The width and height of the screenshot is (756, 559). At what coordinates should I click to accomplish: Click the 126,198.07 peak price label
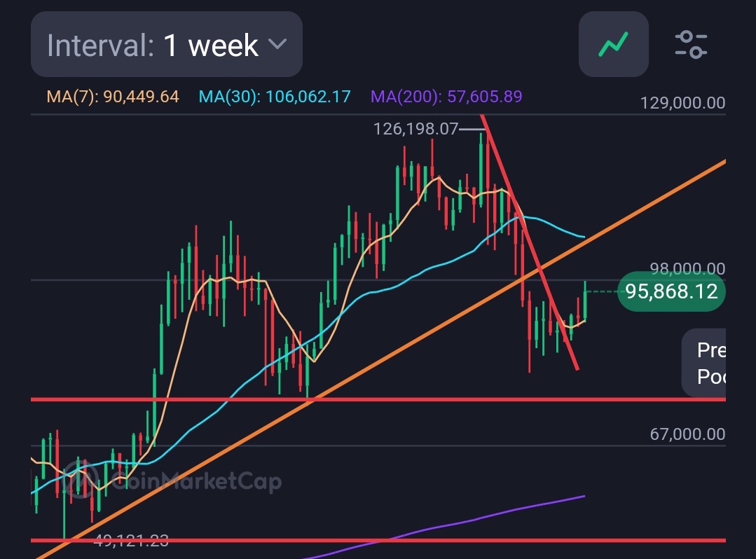point(415,129)
